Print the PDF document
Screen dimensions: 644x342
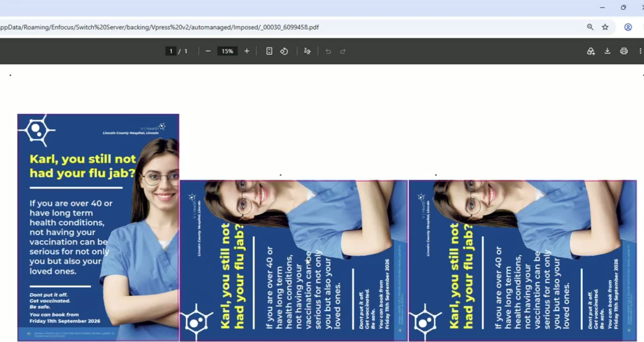click(624, 51)
